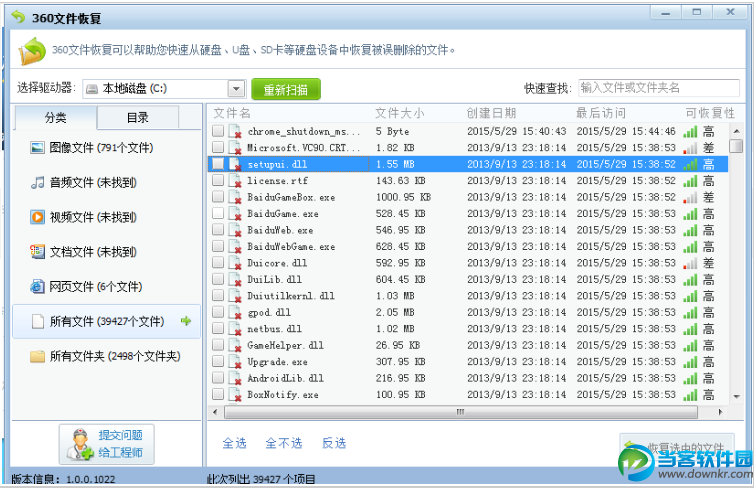The width and height of the screenshot is (754, 488).
Task: Click the 提交问题给工程师 button
Action: pos(107,444)
